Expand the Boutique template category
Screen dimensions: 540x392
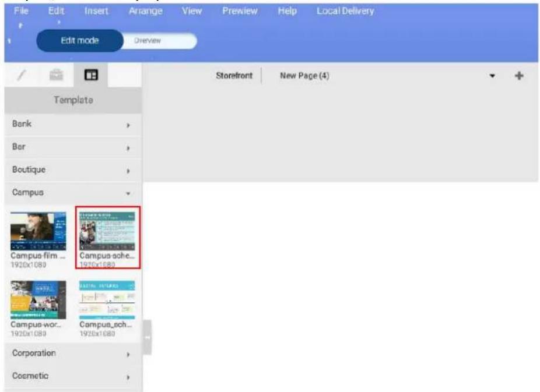coord(73,170)
